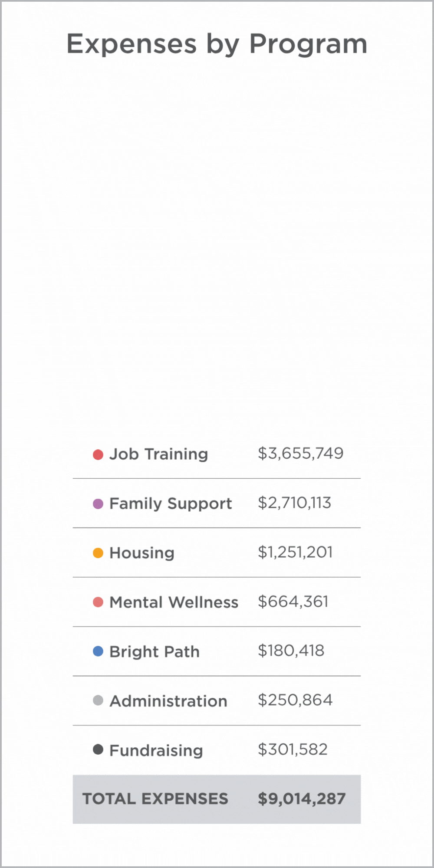The height and width of the screenshot is (868, 434).
Task: Click the pink Mental Wellness legend dot
Action: (x=98, y=602)
